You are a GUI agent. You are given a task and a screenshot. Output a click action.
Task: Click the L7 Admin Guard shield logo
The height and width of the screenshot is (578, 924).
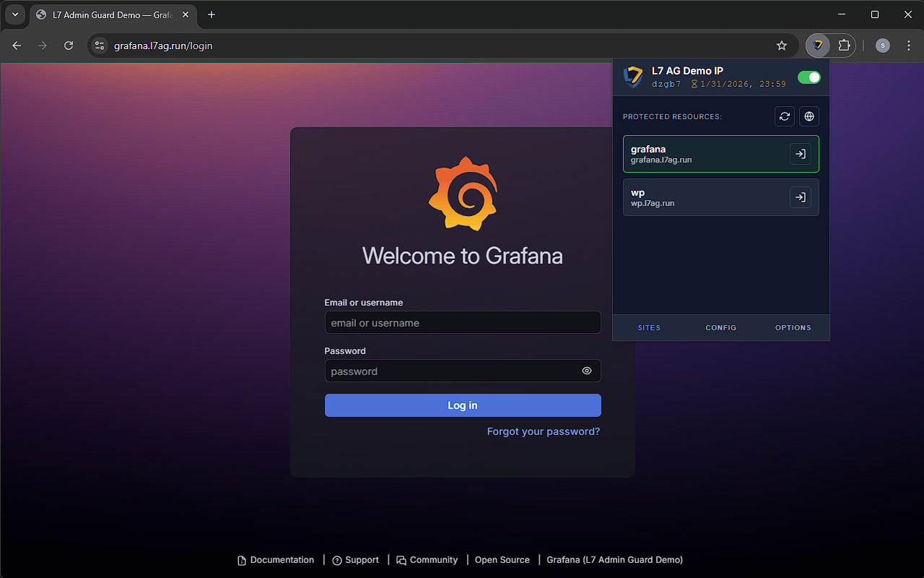point(632,77)
